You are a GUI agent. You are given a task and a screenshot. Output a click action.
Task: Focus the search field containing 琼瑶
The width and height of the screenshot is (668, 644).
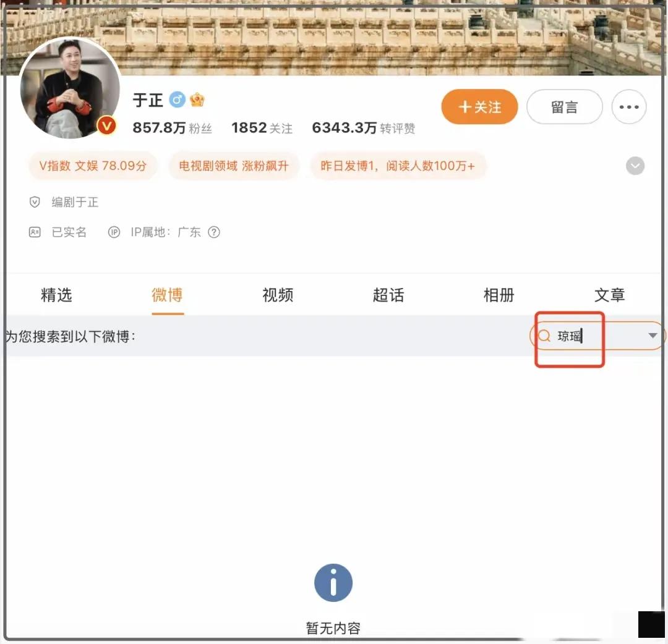point(596,336)
